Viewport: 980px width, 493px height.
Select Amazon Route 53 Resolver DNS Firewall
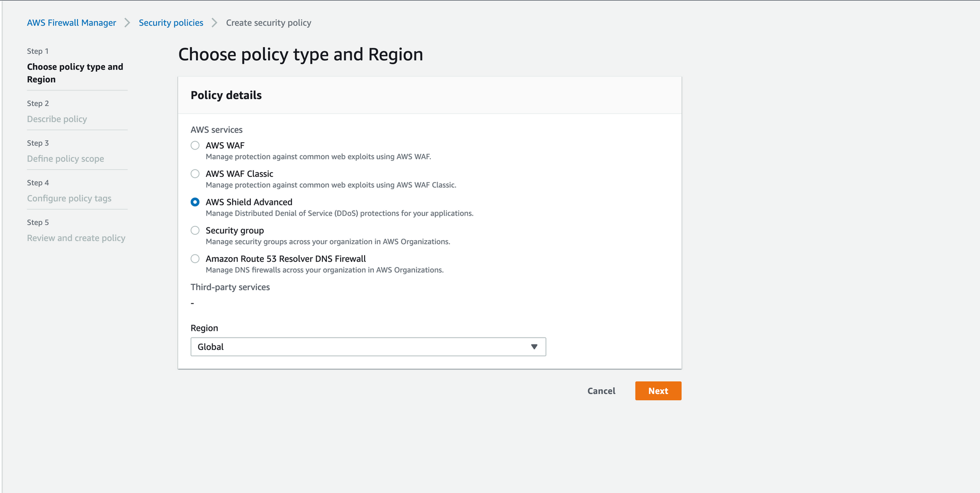(195, 259)
